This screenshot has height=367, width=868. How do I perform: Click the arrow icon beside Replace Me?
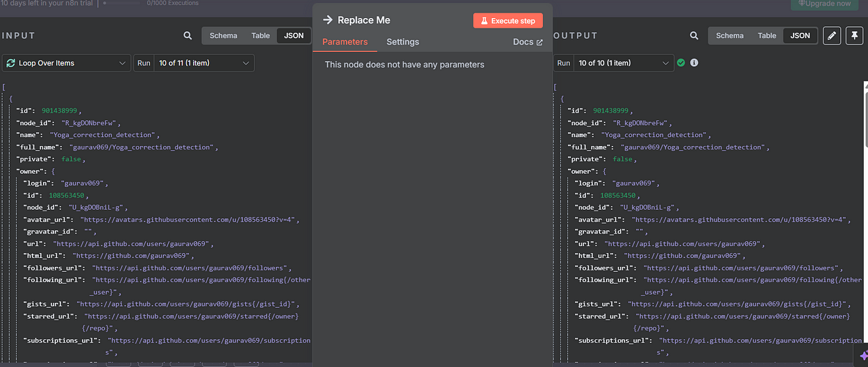(328, 20)
